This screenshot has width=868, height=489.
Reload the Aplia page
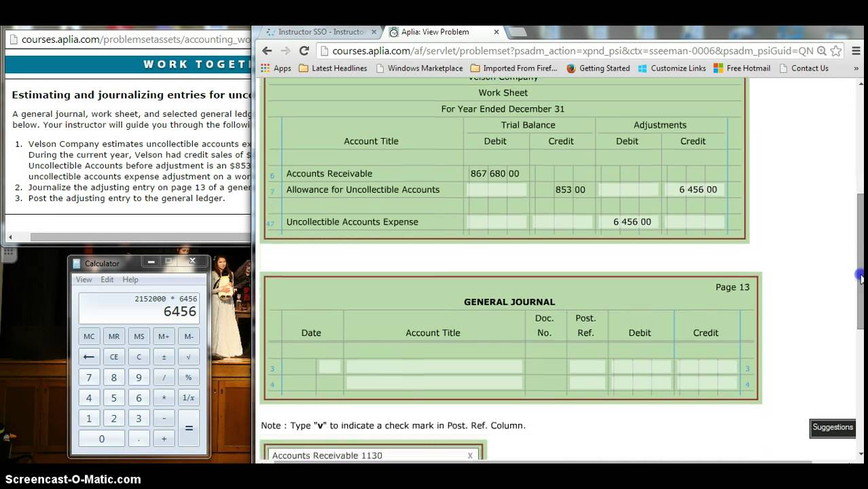point(304,51)
